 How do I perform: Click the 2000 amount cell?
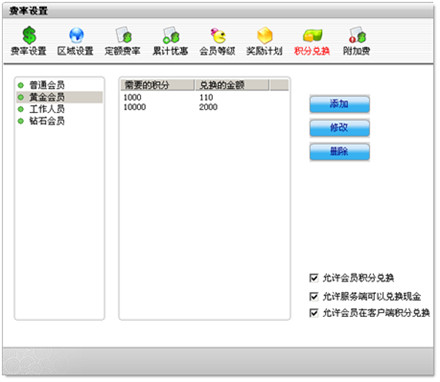pos(208,107)
